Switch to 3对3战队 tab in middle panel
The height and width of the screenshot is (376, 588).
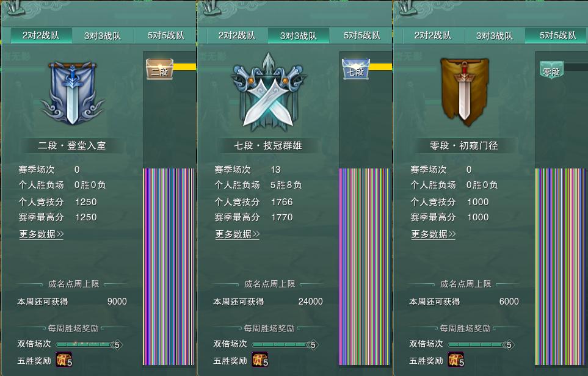[x=299, y=35]
